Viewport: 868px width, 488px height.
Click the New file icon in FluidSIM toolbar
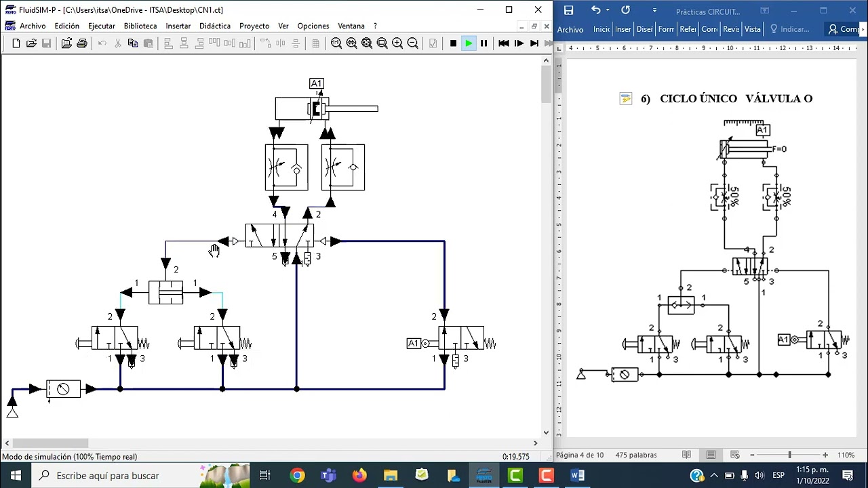pyautogui.click(x=16, y=43)
